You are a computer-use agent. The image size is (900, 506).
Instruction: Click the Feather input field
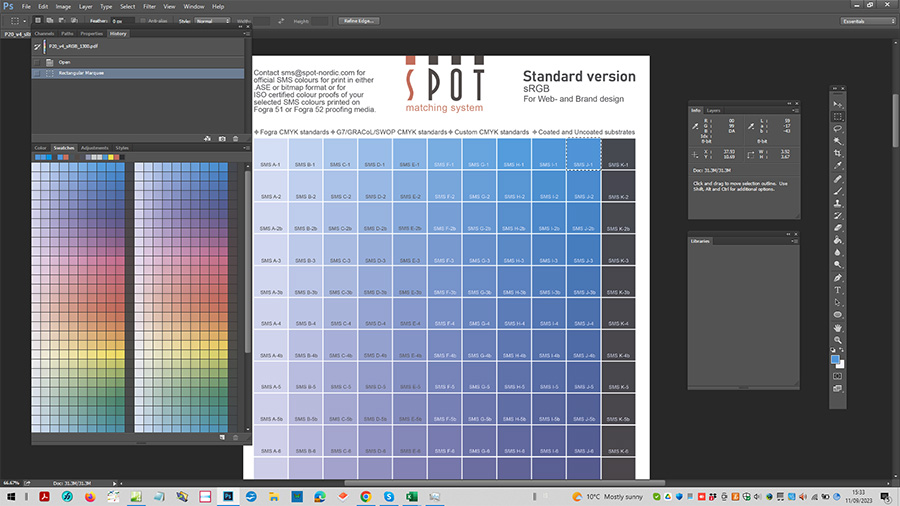point(120,20)
